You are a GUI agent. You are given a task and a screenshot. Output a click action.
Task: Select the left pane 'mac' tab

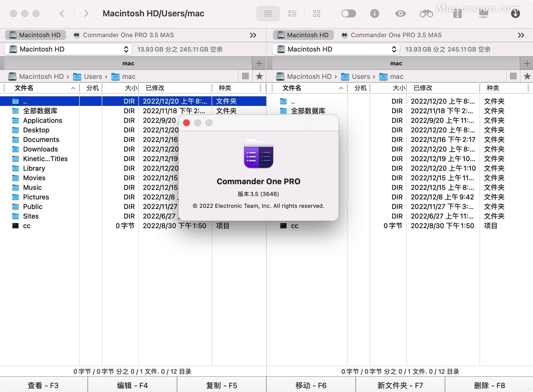(x=128, y=63)
